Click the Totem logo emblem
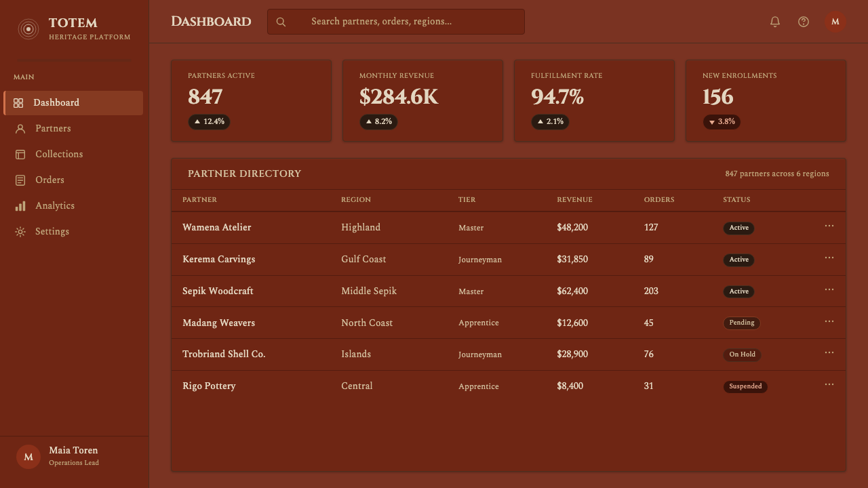This screenshot has height=488, width=868. pos(28,28)
